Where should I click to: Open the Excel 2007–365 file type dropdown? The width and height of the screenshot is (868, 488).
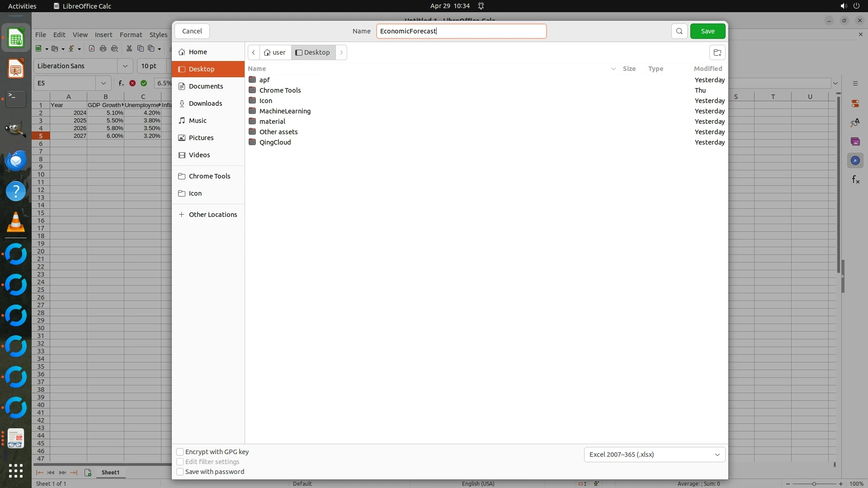(654, 455)
